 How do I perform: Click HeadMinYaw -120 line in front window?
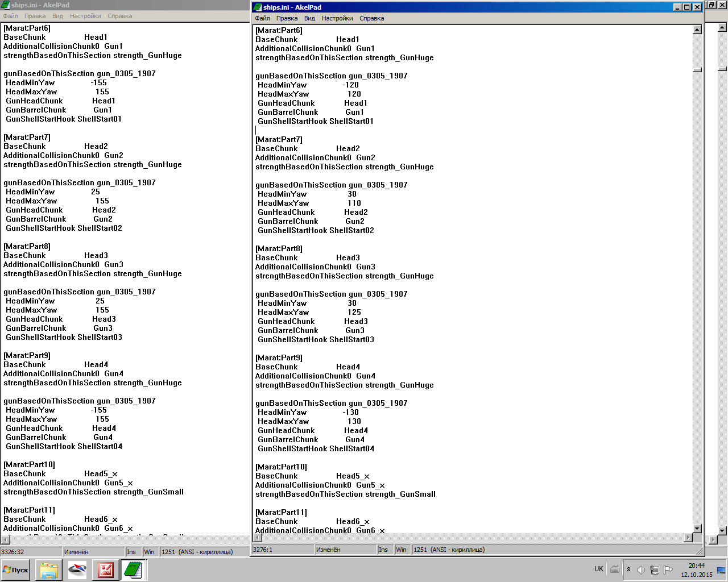[x=308, y=85]
